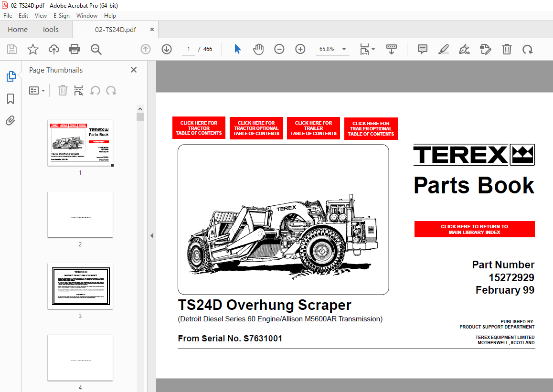Open the Attachments paperclip panel
The width and height of the screenshot is (553, 392).
(x=10, y=121)
